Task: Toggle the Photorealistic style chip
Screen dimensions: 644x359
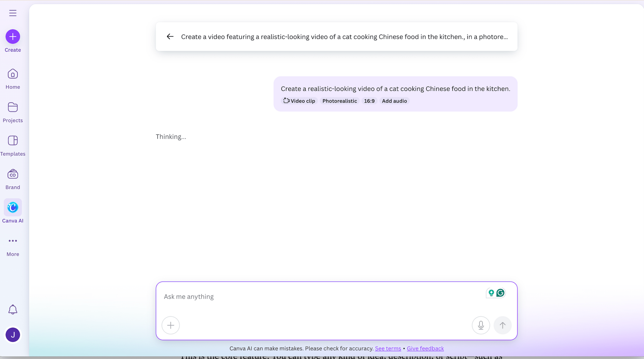Action: pyautogui.click(x=339, y=101)
